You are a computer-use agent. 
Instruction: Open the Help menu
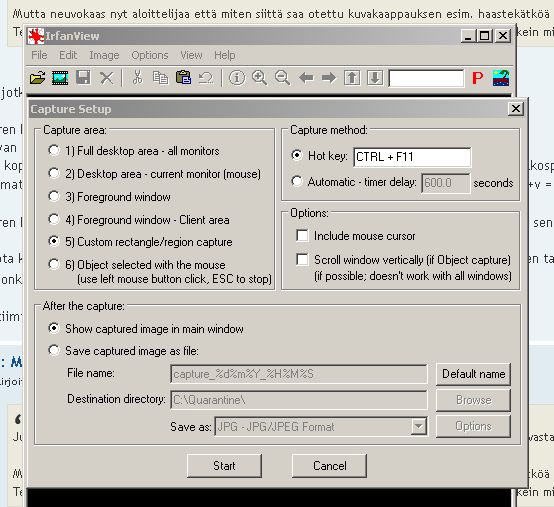coord(225,55)
